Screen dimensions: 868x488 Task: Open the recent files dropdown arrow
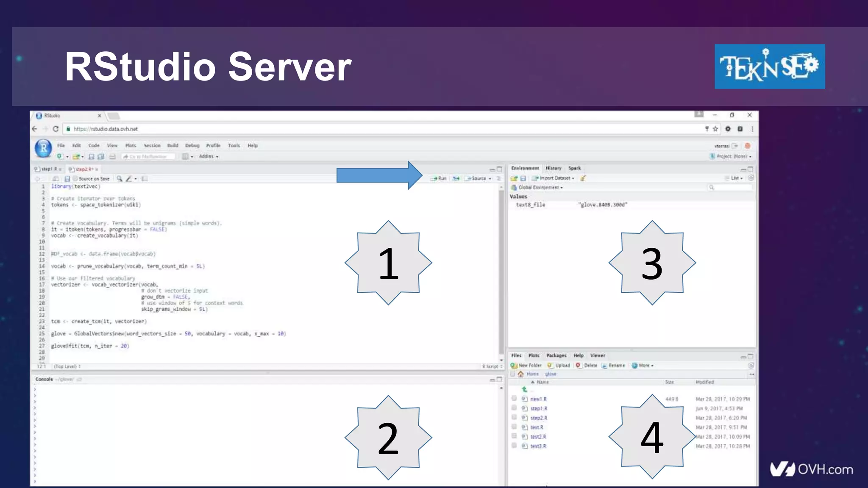click(83, 157)
